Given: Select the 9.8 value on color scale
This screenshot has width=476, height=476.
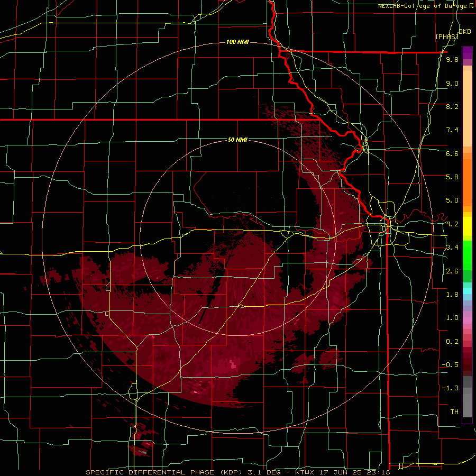Looking at the screenshot, I should coord(452,59).
